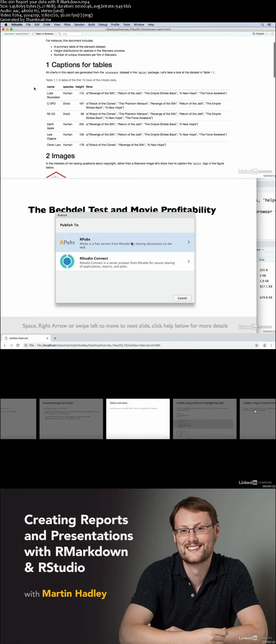Screen dimensions: 276x644
Task: Open the Debug menu
Action: point(103,25)
